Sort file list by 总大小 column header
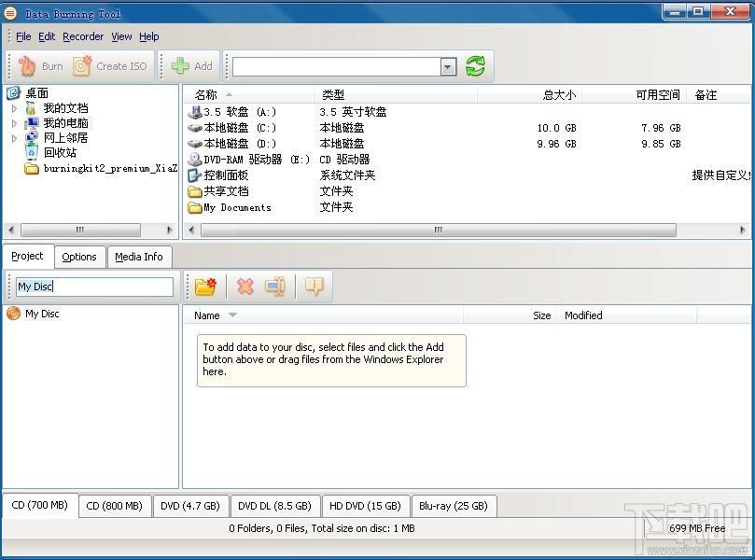The height and width of the screenshot is (560, 755). (x=530, y=95)
